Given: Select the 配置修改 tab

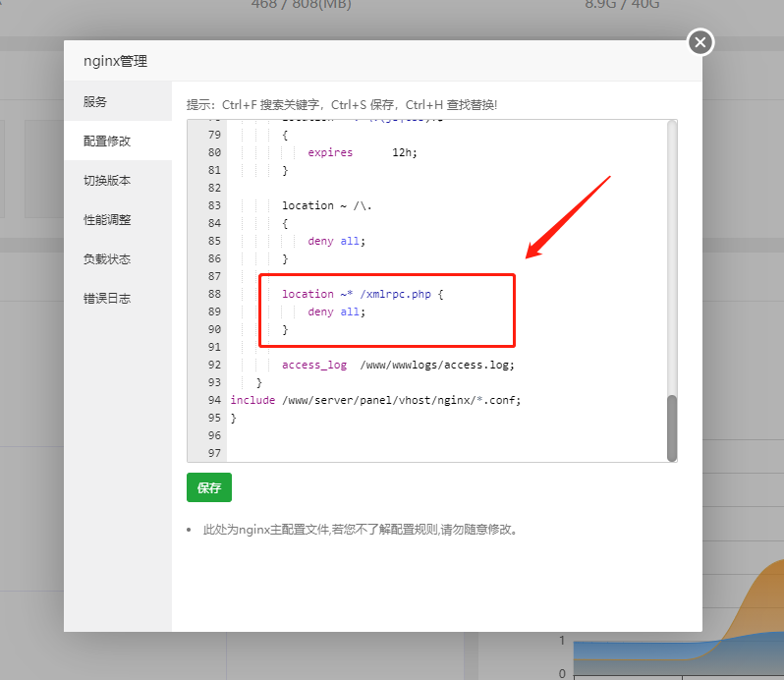Looking at the screenshot, I should click(x=118, y=141).
